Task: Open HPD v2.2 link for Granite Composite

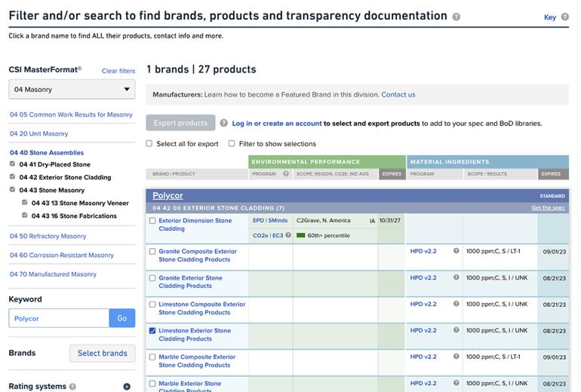Action: click(423, 251)
